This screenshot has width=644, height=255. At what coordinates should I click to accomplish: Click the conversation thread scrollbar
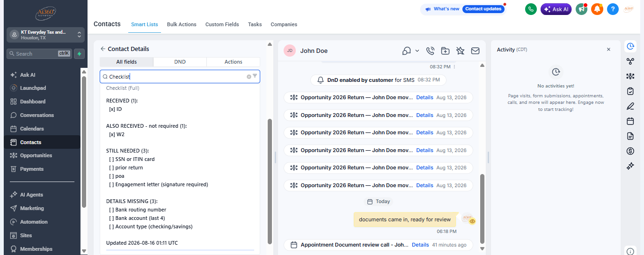coord(483,208)
